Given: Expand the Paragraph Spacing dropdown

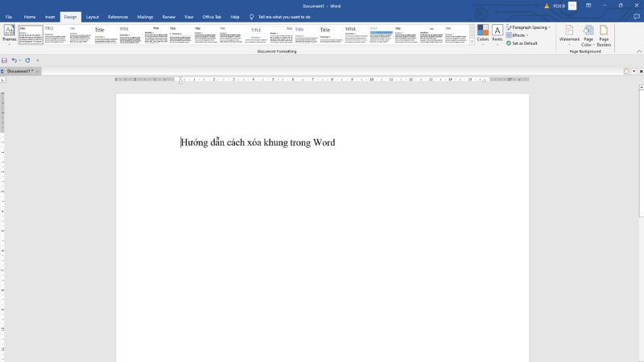Looking at the screenshot, I should click(x=530, y=27).
